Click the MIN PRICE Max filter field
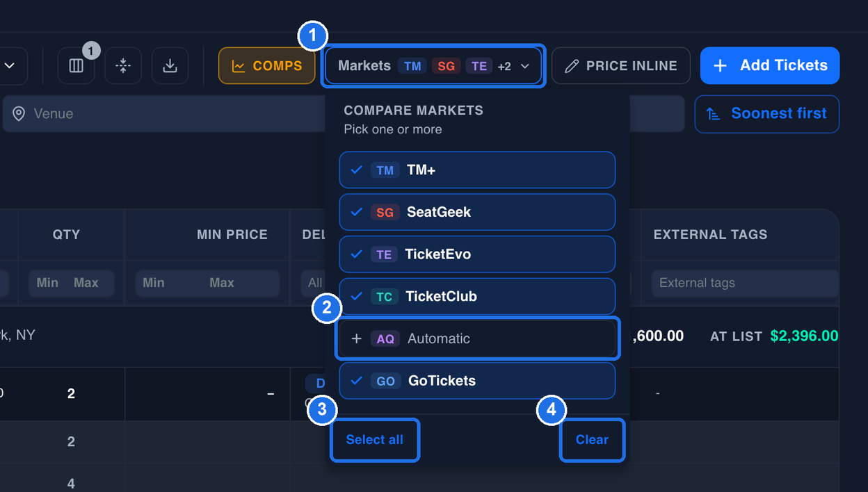Viewport: 868px width, 492px height. coord(222,283)
